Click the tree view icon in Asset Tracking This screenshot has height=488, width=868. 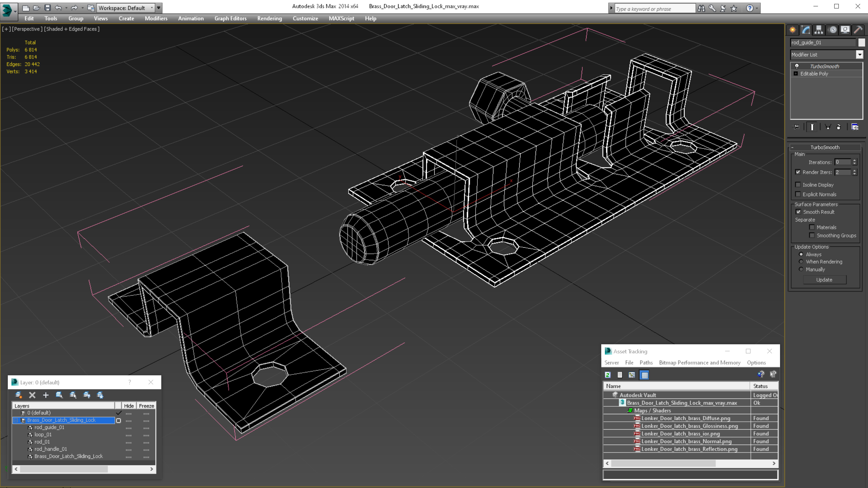[632, 375]
